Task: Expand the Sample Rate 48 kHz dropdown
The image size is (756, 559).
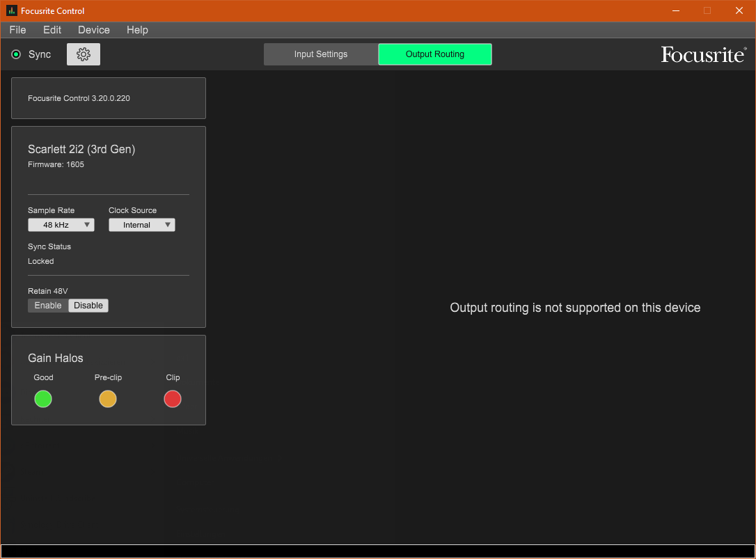Action: pyautogui.click(x=61, y=225)
